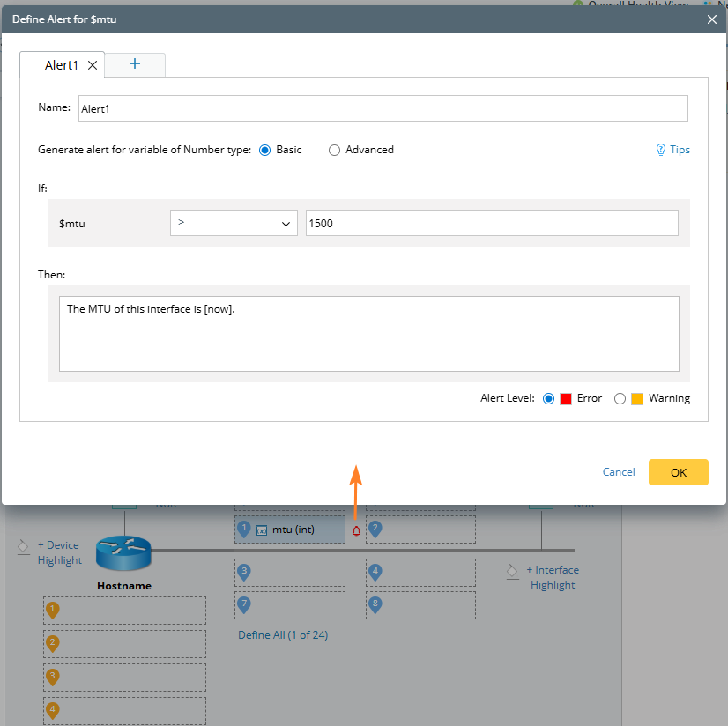Click the orange device pin numbered 1
This screenshot has width=728, height=726.
[53, 610]
